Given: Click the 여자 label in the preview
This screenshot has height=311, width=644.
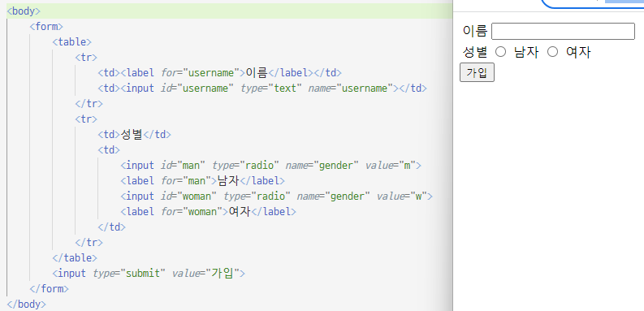Looking at the screenshot, I should (x=578, y=52).
